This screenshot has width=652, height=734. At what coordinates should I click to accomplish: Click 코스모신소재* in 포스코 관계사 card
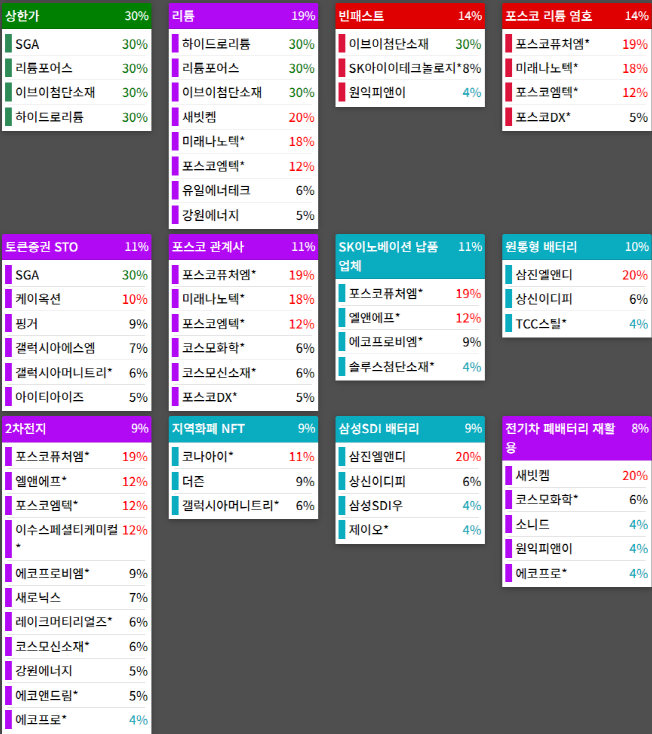point(243,373)
